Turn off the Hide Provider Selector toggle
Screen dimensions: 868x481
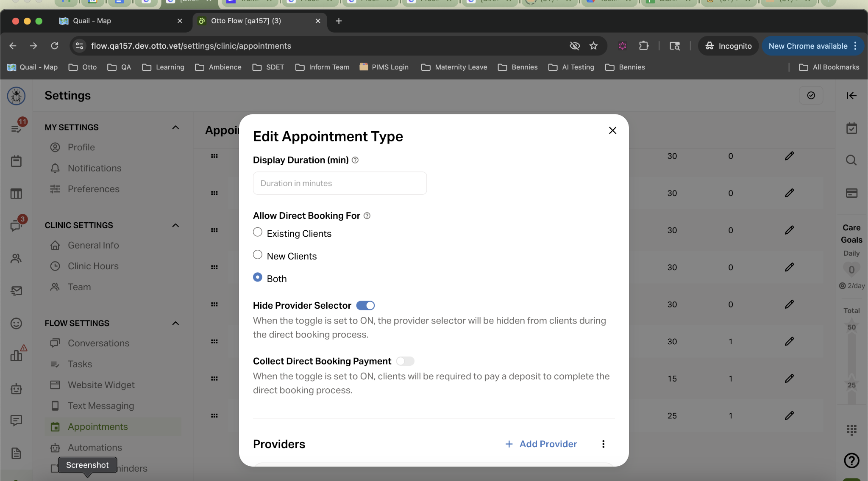tap(365, 306)
